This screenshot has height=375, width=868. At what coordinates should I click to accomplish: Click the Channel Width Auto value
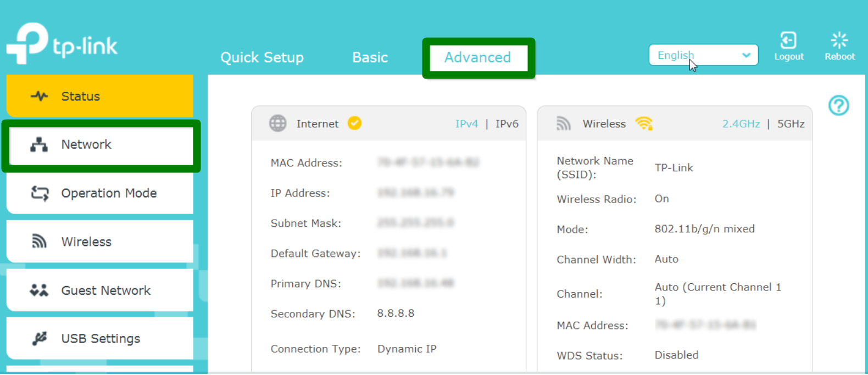(666, 259)
